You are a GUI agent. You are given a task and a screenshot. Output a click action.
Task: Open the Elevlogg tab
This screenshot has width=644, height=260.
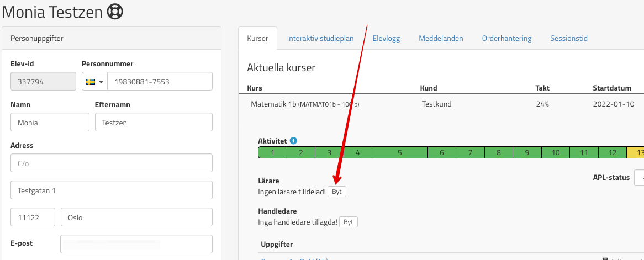coord(386,39)
